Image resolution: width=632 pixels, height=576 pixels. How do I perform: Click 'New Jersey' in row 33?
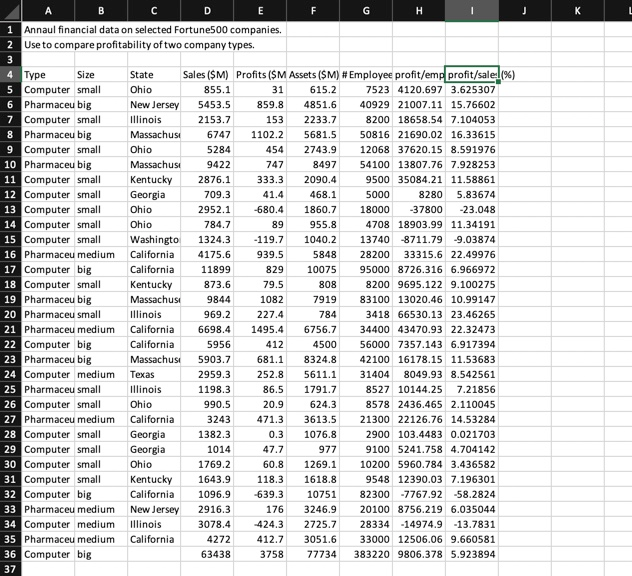pos(154,509)
